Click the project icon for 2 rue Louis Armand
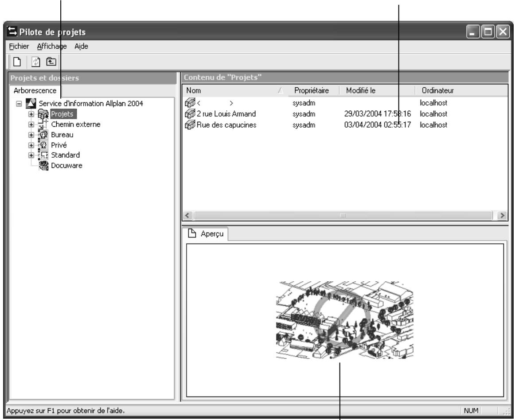 (190, 114)
